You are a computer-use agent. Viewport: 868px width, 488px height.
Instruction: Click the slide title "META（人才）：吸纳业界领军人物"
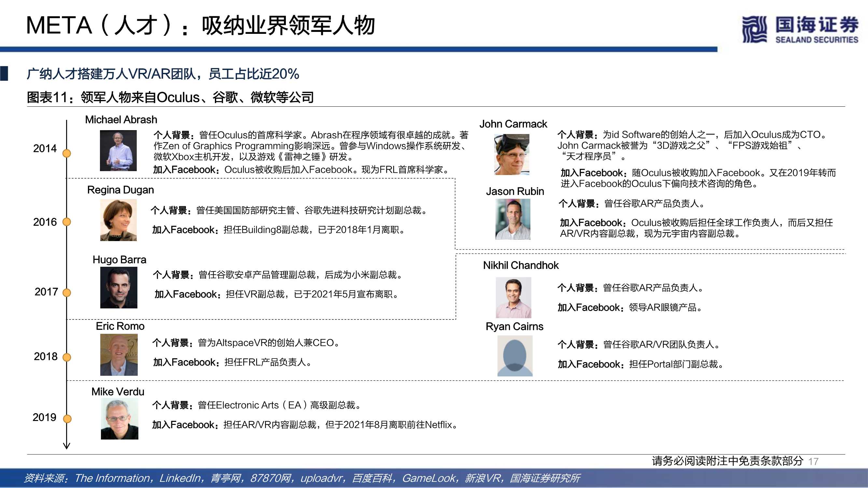pyautogui.click(x=201, y=26)
